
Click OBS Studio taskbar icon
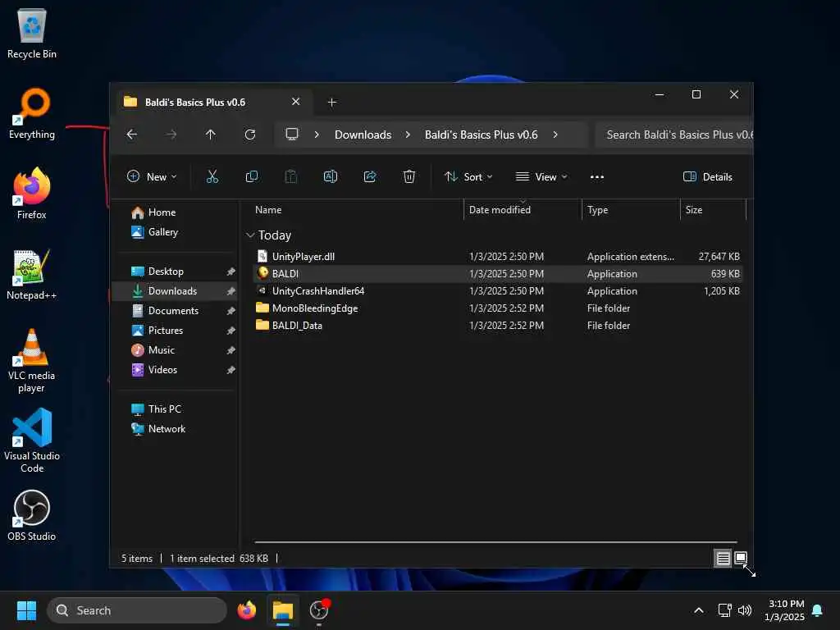(319, 610)
